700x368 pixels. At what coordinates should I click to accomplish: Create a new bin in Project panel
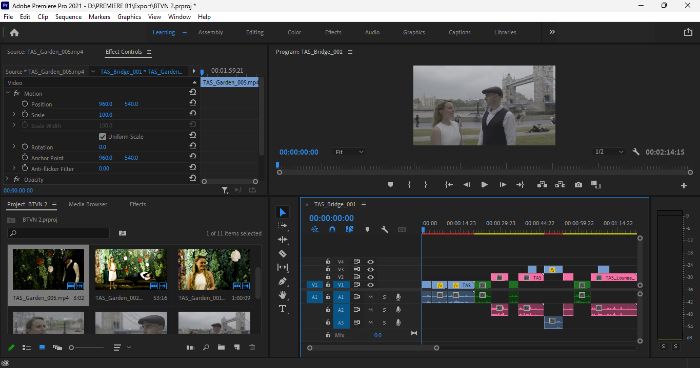221,347
